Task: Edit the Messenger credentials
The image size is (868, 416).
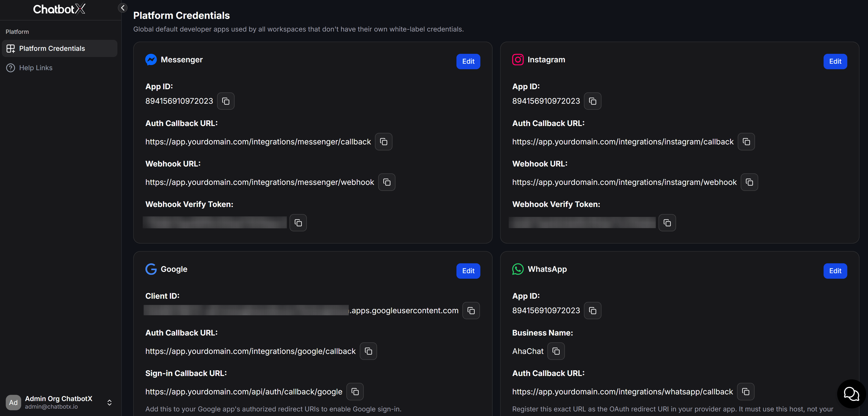Action: coord(468,61)
